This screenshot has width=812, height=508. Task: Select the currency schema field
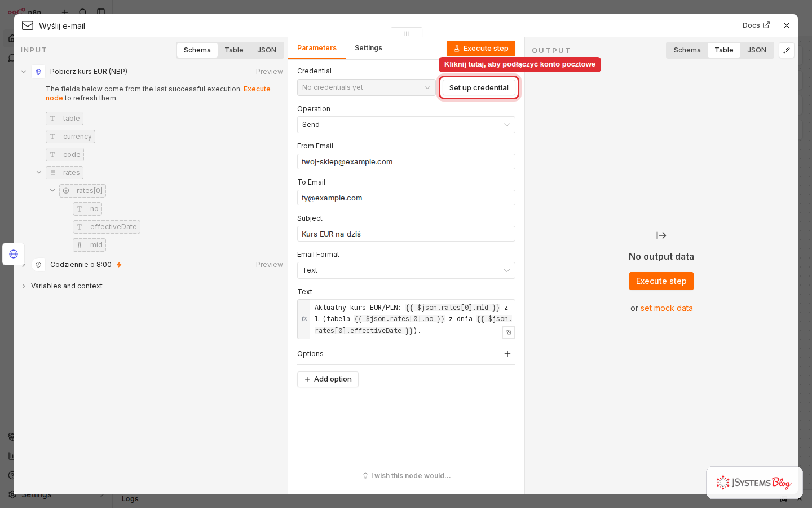(x=70, y=137)
